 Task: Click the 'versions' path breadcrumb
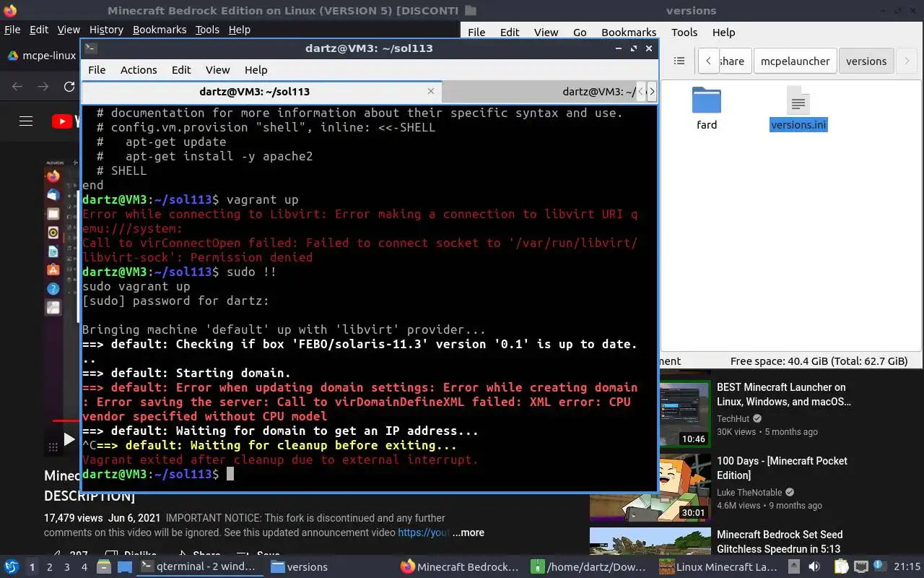pos(866,61)
